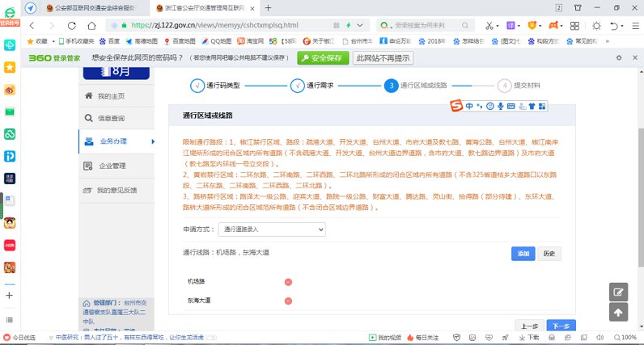Close the 360 password save bar
This screenshot has width=644, height=345.
pos(633,58)
